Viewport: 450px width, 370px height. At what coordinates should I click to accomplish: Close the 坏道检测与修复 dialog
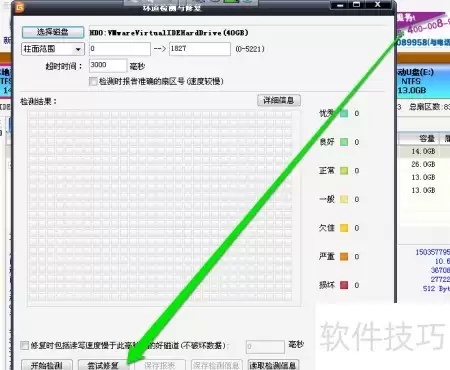(377, 5)
